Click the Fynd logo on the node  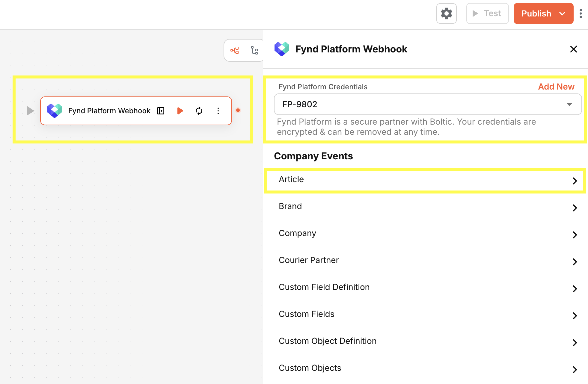[x=55, y=111]
